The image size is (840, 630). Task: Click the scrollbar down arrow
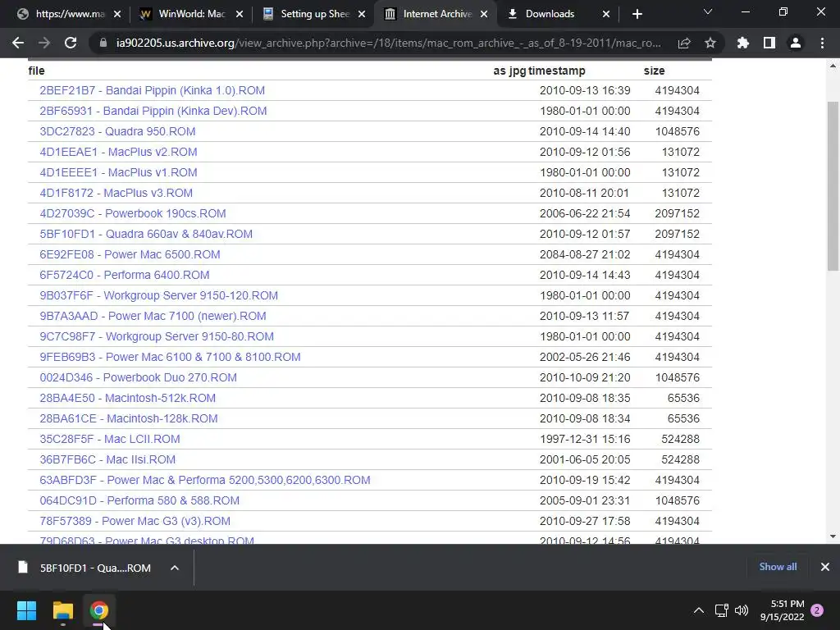point(833,536)
